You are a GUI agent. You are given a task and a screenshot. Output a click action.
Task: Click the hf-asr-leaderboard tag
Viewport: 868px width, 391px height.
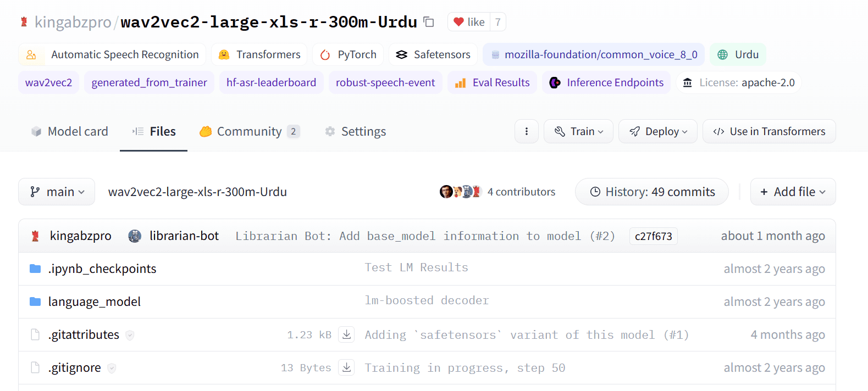tap(271, 82)
